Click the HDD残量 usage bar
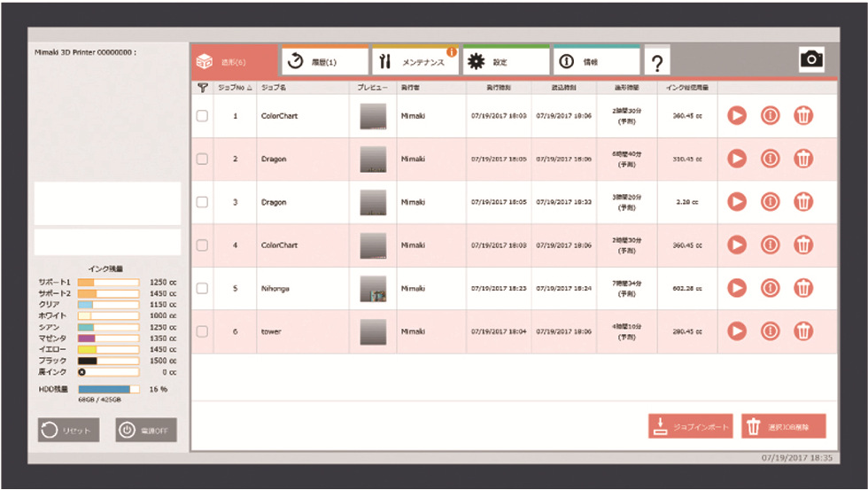Screen dimensions: 868x490 coord(108,389)
